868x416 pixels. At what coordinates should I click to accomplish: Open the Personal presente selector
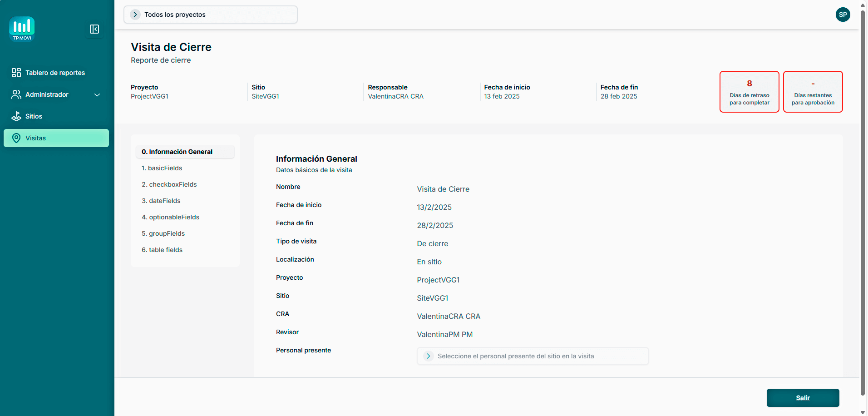(533, 356)
